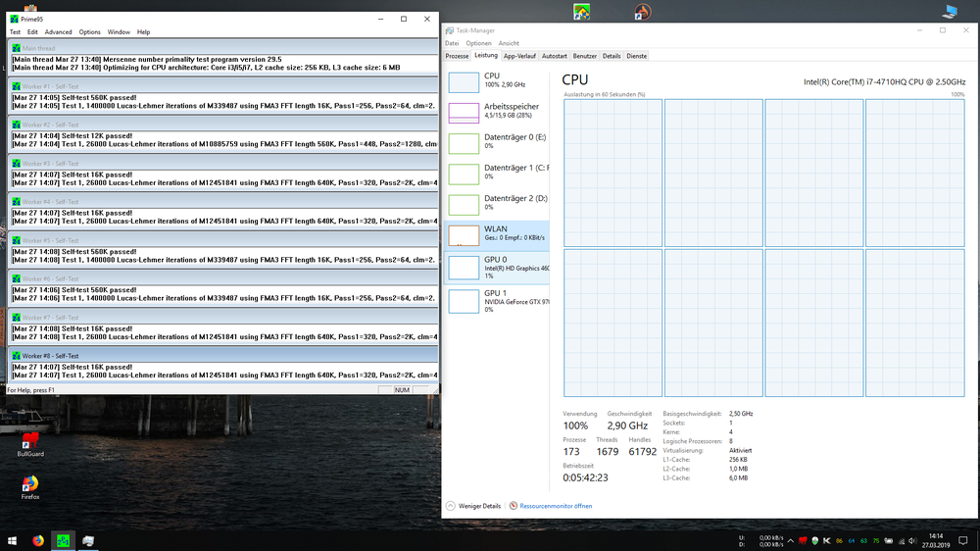Screen dimensions: 980x551
Task: Open the Dienste tab
Action: [636, 56]
